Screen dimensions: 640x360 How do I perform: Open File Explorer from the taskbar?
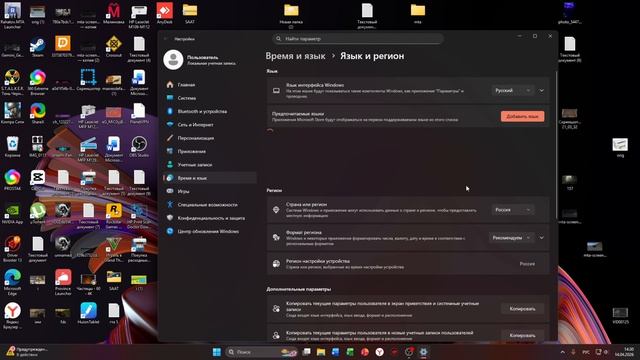(x=321, y=352)
